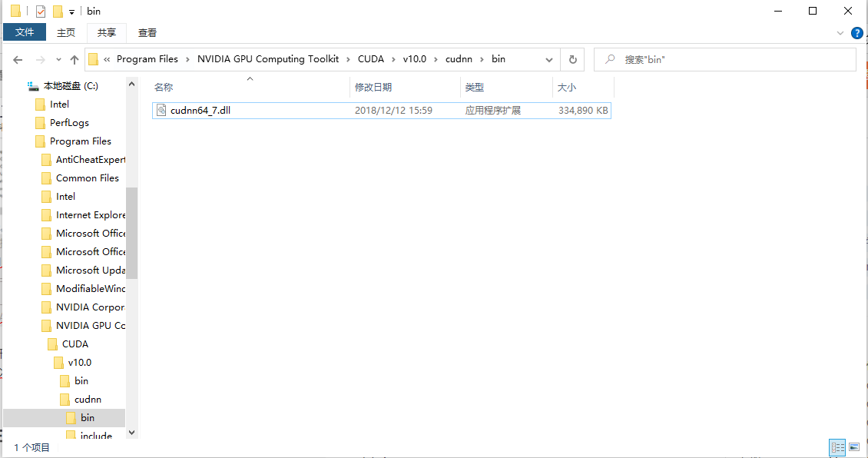Select 本地磁盘 (C:) in navigation tree

[x=71, y=86]
